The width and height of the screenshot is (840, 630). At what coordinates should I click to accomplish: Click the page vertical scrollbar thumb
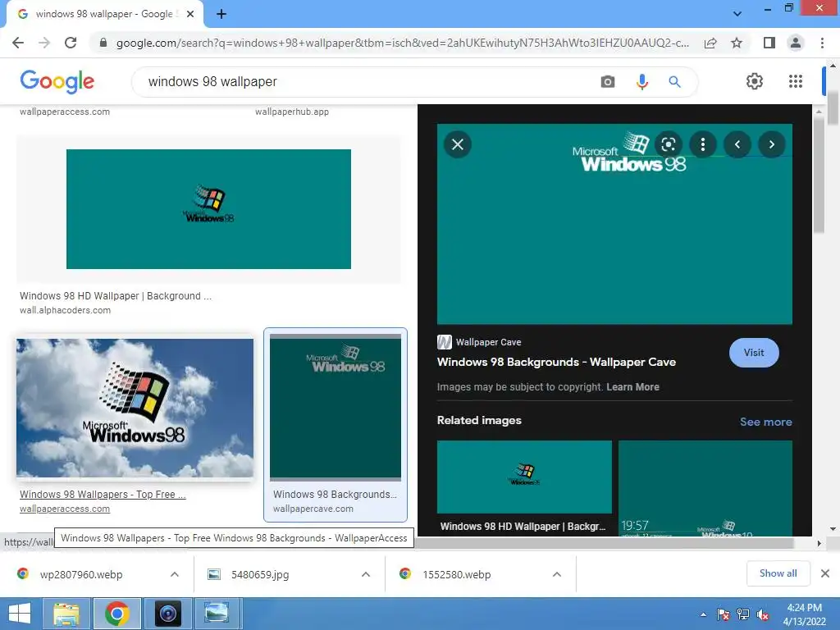[833, 108]
